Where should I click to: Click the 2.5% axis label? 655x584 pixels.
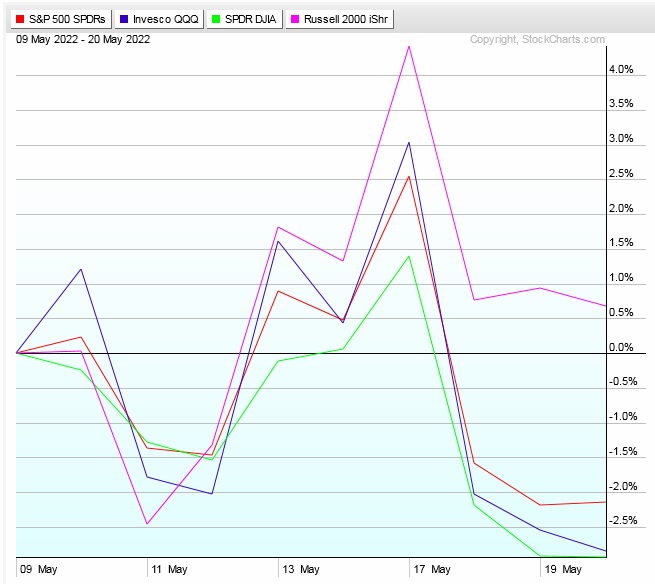pyautogui.click(x=621, y=173)
